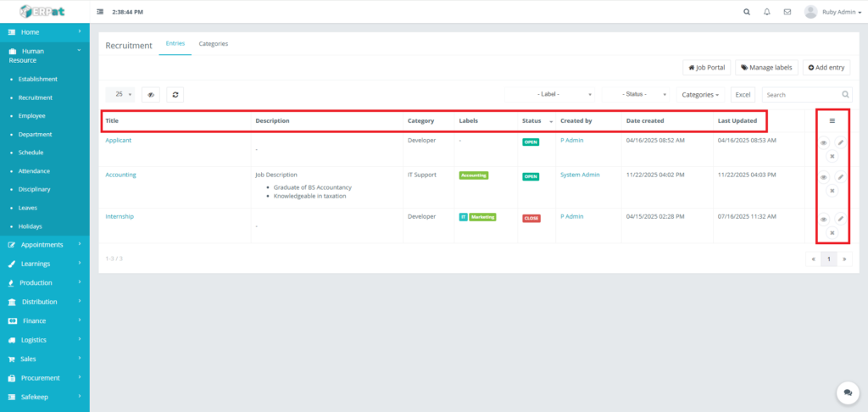This screenshot has width=868, height=412.
Task: Expand the Categories dropdown button
Action: tap(700, 95)
